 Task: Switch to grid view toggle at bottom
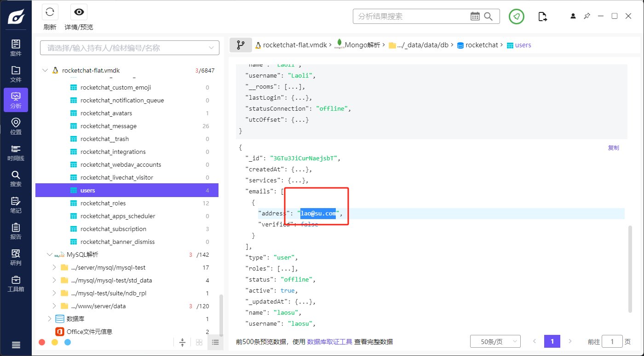[199, 342]
